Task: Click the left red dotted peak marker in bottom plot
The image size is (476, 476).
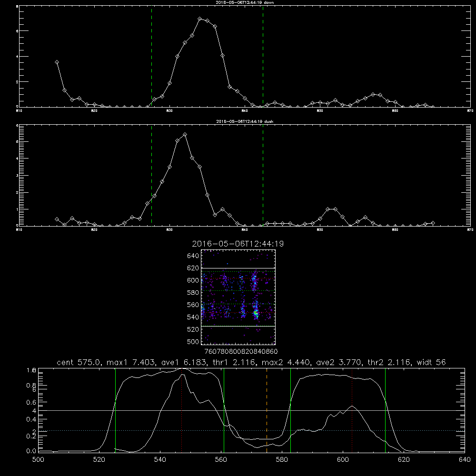Action: coord(181,410)
